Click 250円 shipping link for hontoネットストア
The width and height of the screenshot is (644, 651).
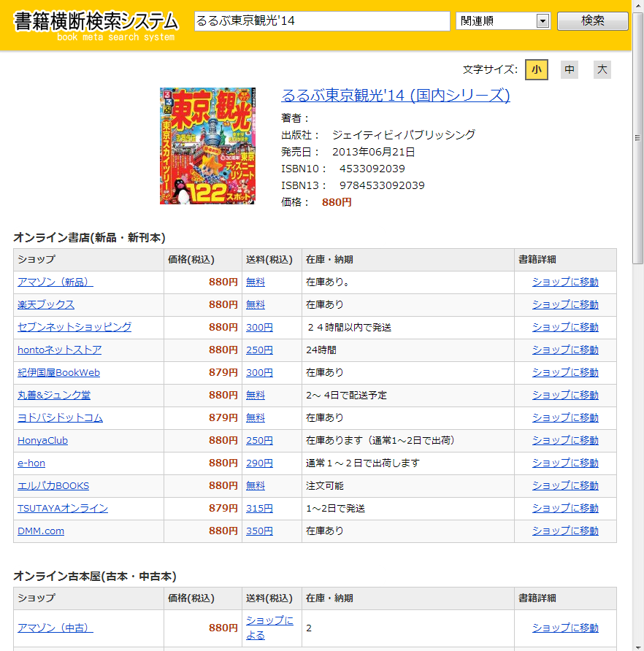click(x=259, y=350)
